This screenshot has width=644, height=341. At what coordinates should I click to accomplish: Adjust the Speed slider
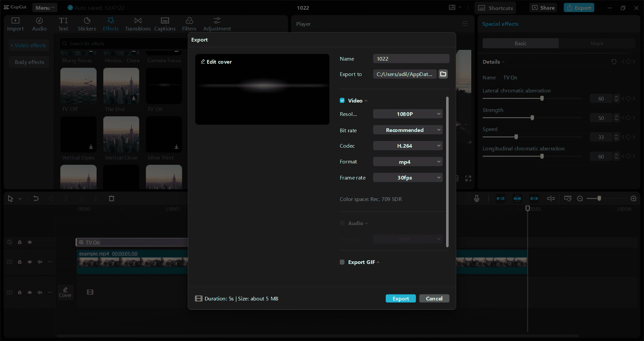[x=516, y=137]
